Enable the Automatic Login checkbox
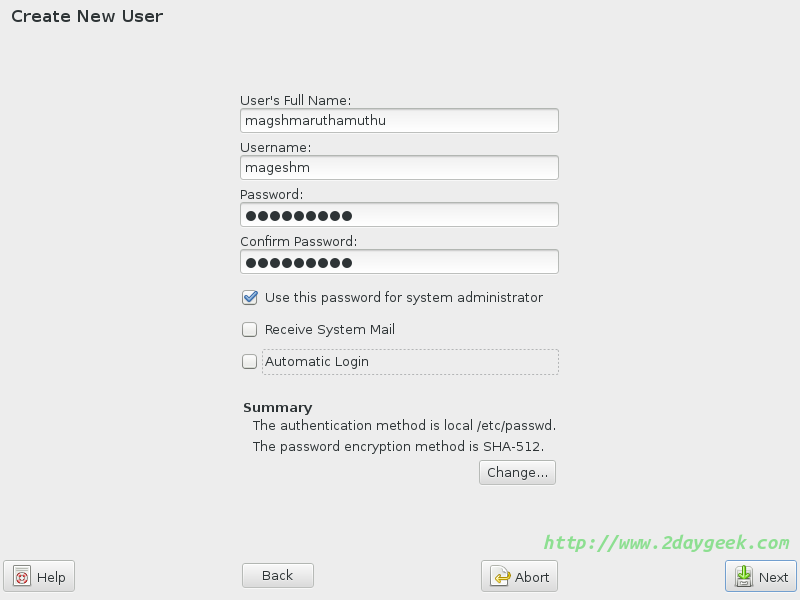This screenshot has width=800, height=600. coord(250,362)
